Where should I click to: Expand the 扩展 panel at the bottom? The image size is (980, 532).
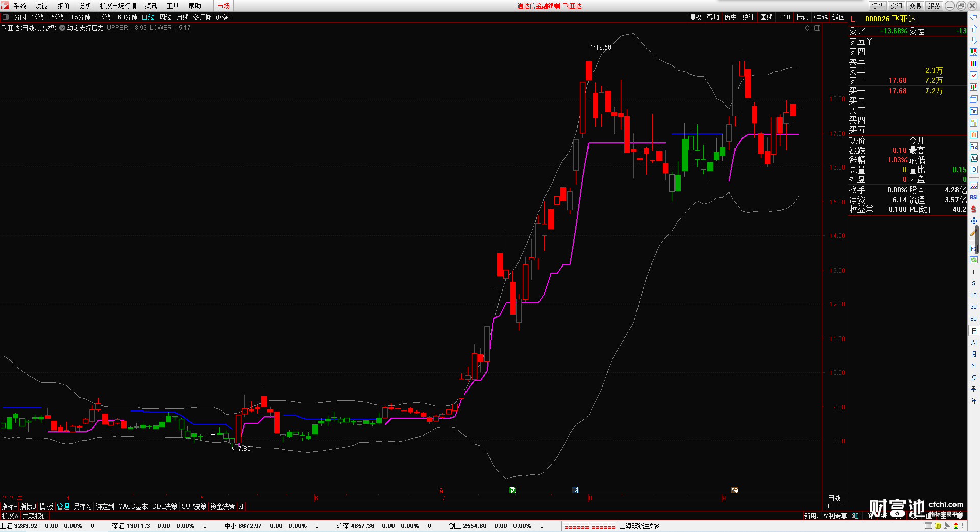(10, 516)
